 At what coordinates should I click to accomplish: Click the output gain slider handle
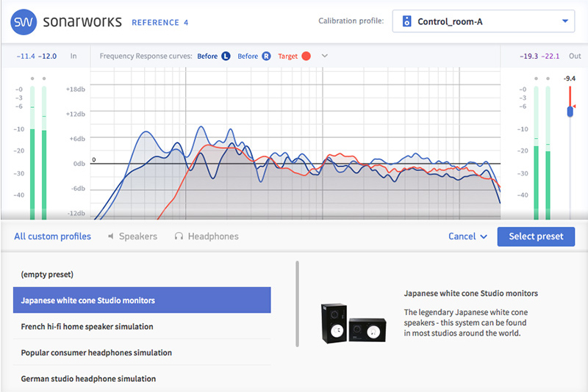click(x=570, y=111)
